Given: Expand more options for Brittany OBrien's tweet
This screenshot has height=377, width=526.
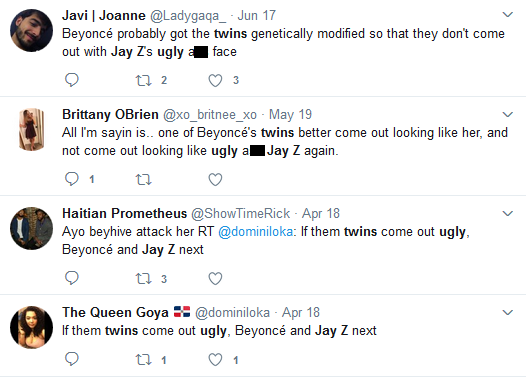Looking at the screenshot, I should (508, 114).
